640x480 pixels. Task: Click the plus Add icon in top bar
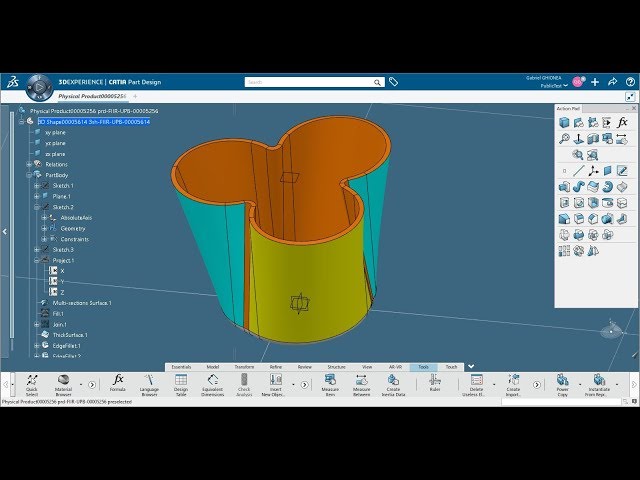click(595, 82)
